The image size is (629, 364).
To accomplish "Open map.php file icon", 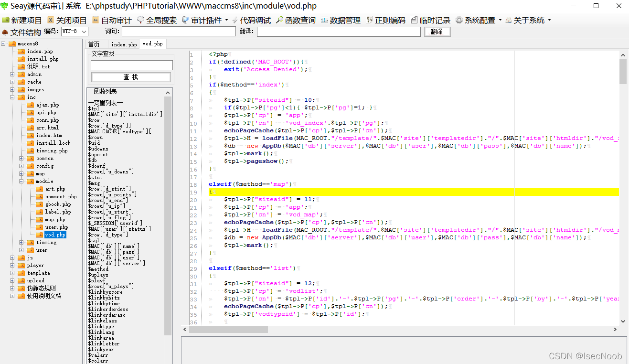I will click(x=40, y=219).
